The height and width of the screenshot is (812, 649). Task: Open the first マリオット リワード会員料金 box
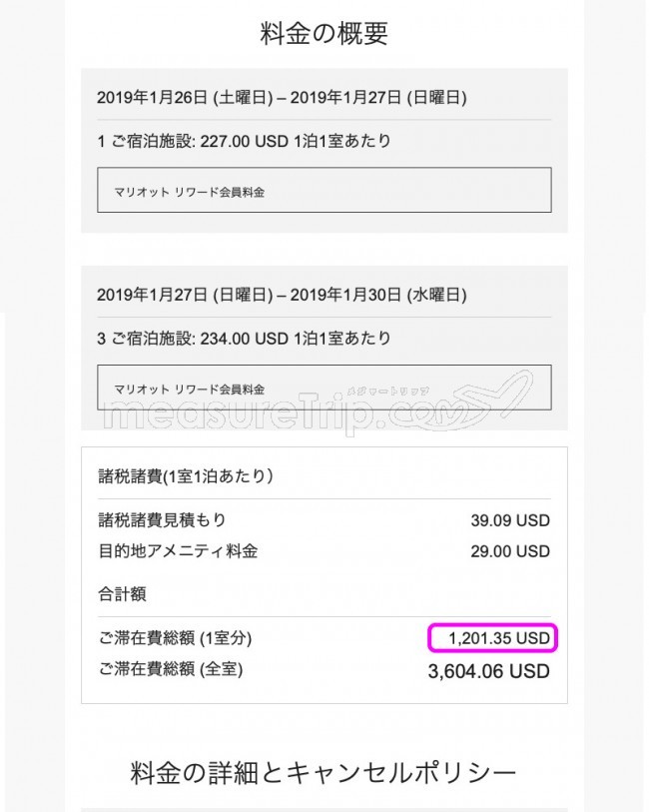click(324, 190)
